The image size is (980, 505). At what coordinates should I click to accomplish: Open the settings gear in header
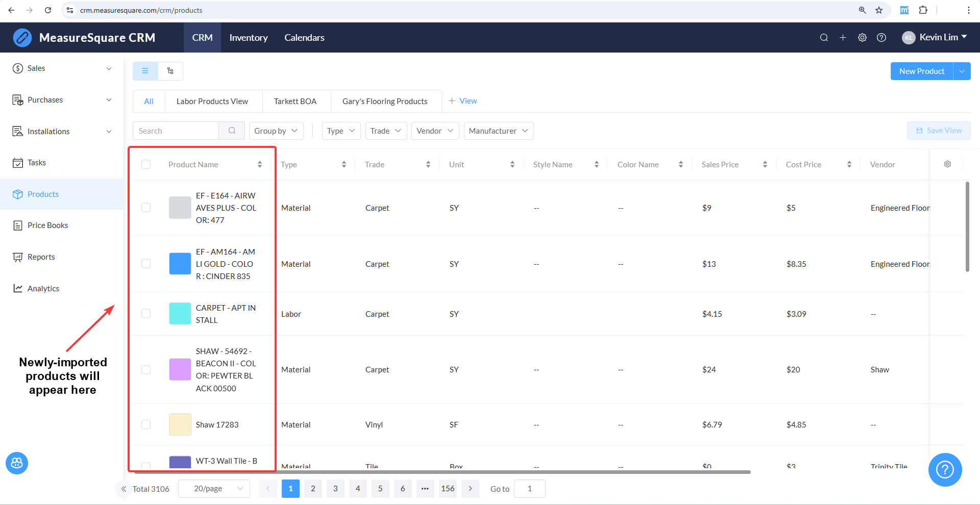pyautogui.click(x=862, y=37)
